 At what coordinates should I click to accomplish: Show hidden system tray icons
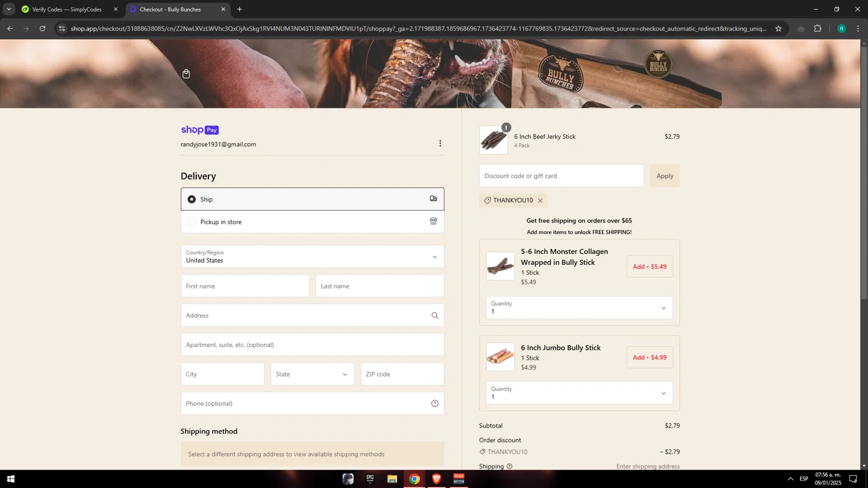(790, 479)
